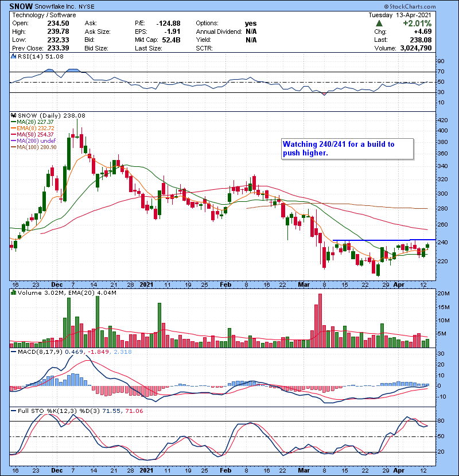This screenshot has height=476, width=459.
Task: Click the green up-triangle change indicator
Action: pyautogui.click(x=379, y=24)
